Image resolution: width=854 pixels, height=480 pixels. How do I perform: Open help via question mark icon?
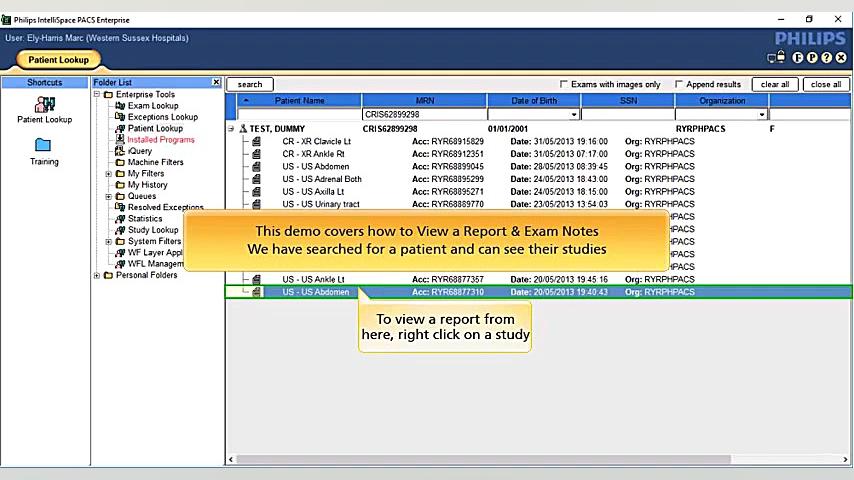point(827,57)
